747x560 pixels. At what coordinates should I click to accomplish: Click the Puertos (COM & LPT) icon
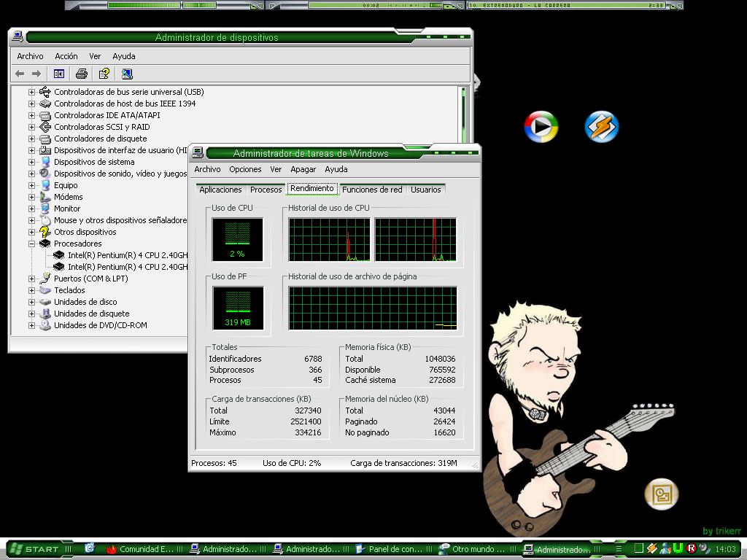pyautogui.click(x=45, y=278)
